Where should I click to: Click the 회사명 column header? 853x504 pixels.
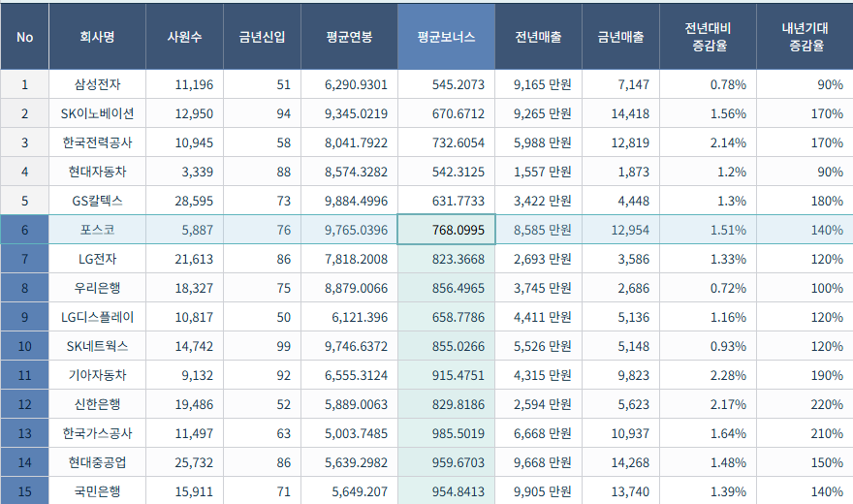[97, 37]
